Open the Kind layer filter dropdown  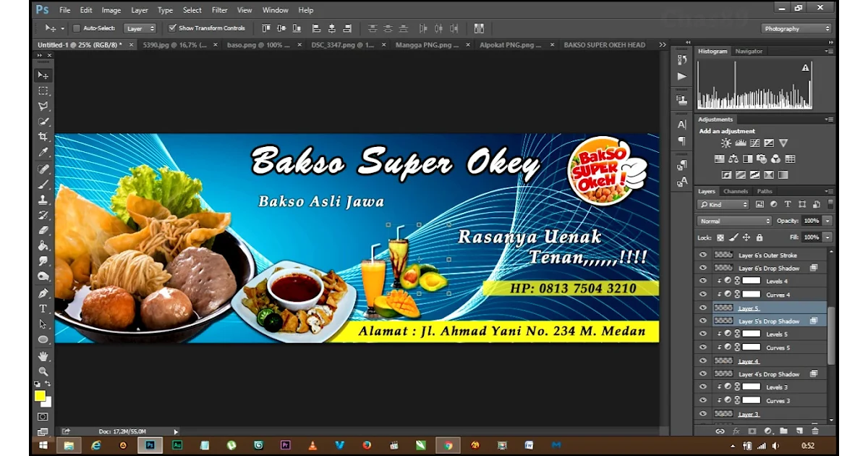[723, 205]
